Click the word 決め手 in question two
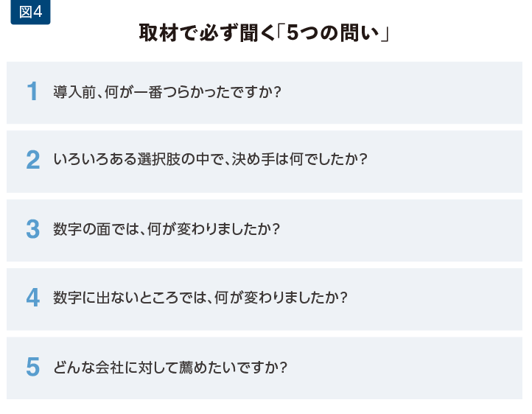Image resolution: width=532 pixels, height=414 pixels. click(x=253, y=159)
